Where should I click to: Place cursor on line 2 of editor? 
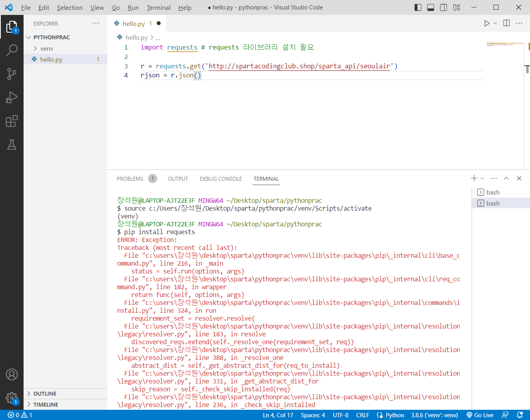click(x=312, y=57)
